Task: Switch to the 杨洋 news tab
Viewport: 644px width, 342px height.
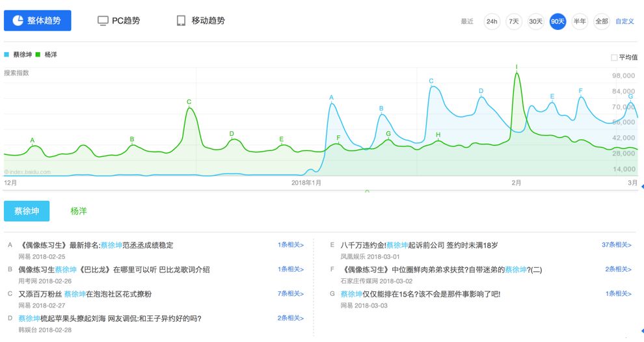Action: pyautogui.click(x=79, y=211)
